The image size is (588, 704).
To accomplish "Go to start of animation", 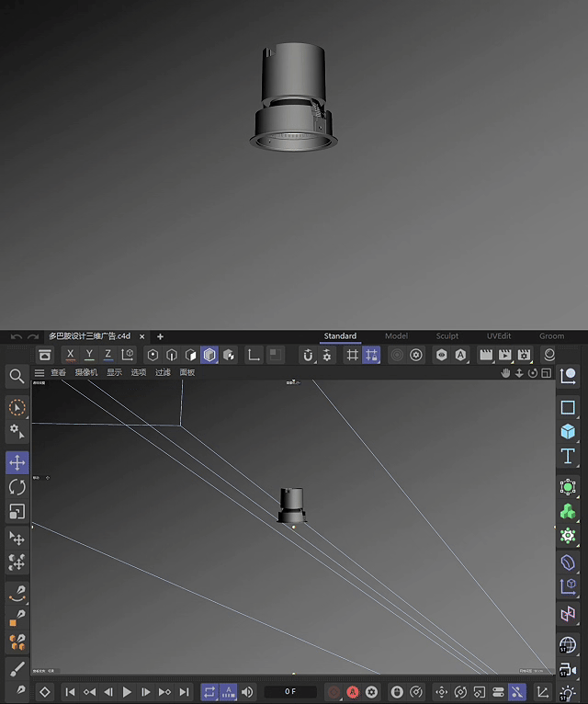I will 71,692.
